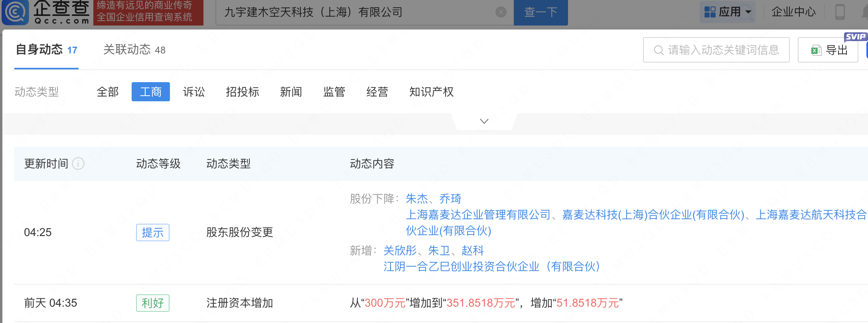Open 上海嘉麦达企业管理有限公司 link

pyautogui.click(x=478, y=215)
